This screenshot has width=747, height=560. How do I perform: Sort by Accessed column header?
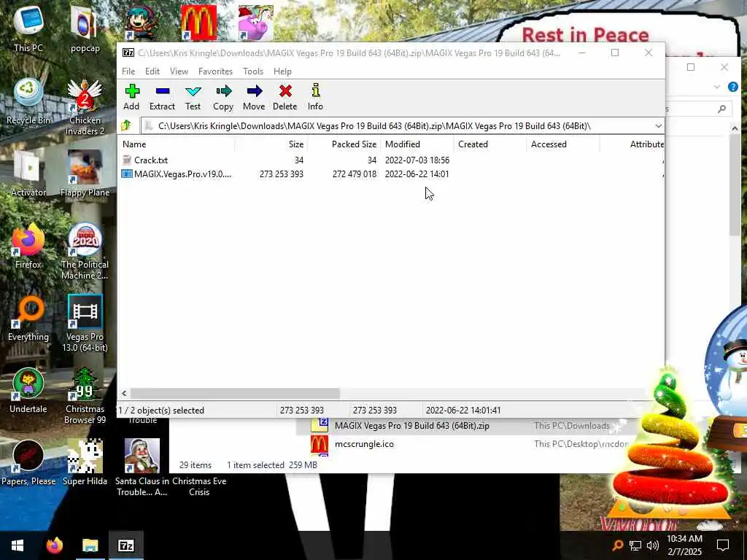562,144
